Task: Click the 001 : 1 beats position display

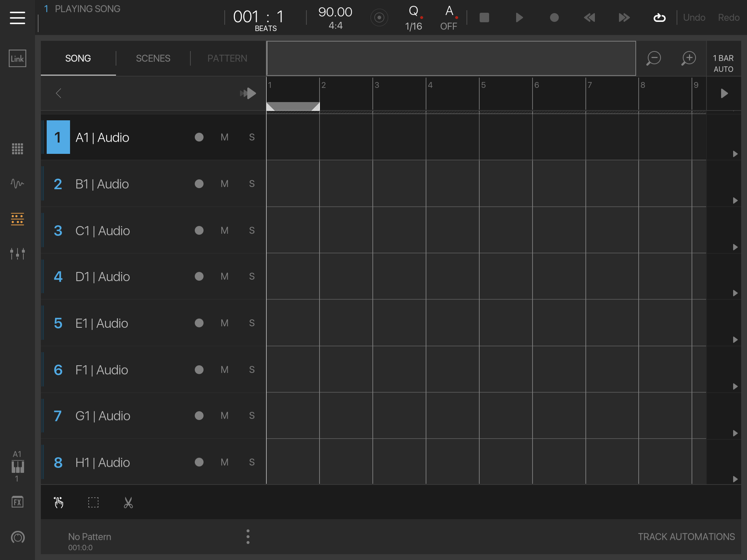Action: click(259, 20)
